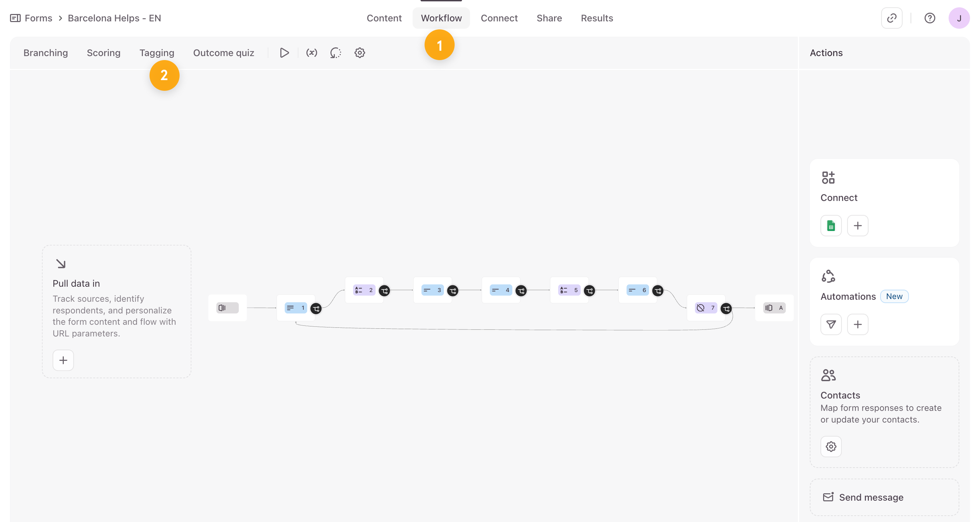Select multiple choice node 2
The image size is (980, 522).
[364, 290]
